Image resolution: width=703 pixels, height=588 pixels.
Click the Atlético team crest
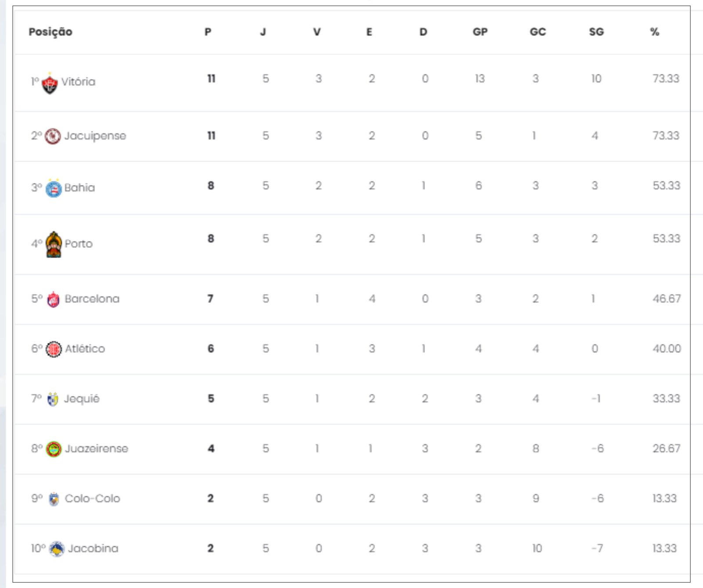(x=54, y=349)
